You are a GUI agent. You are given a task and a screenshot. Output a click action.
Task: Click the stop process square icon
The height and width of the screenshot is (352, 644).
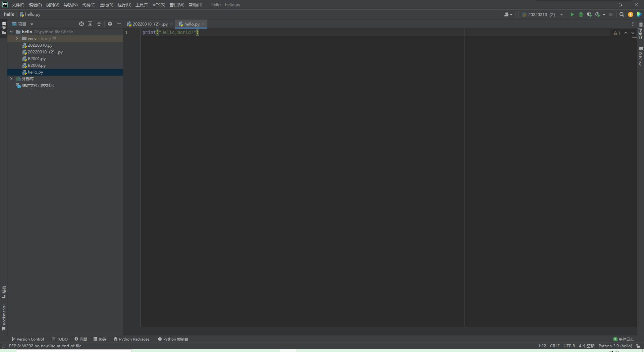(x=611, y=14)
